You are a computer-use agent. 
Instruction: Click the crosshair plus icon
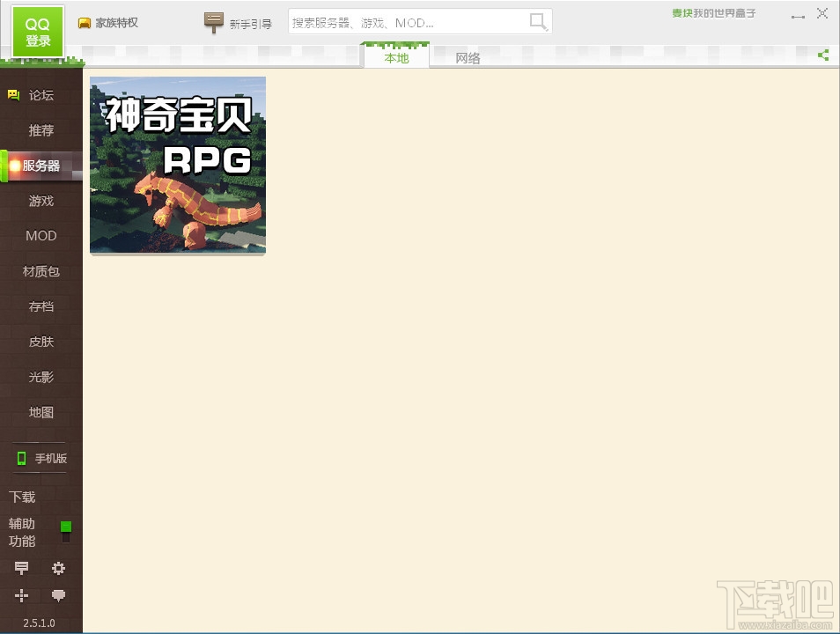tap(21, 595)
